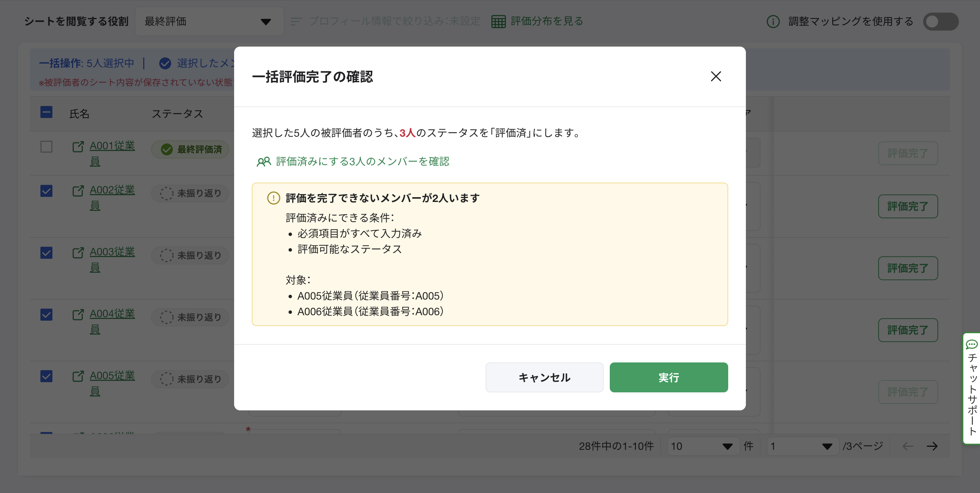Click 評価完了 button for A002従業員 row

point(907,206)
